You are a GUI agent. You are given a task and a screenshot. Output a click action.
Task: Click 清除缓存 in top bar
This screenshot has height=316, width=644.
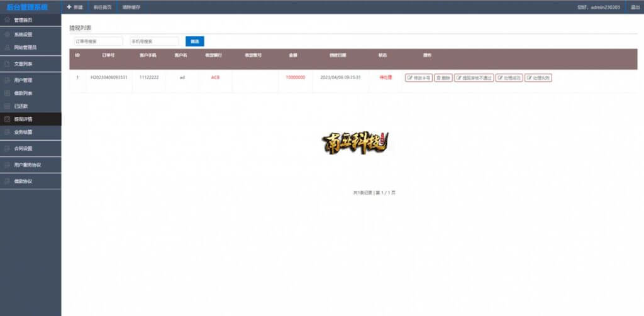(131, 7)
